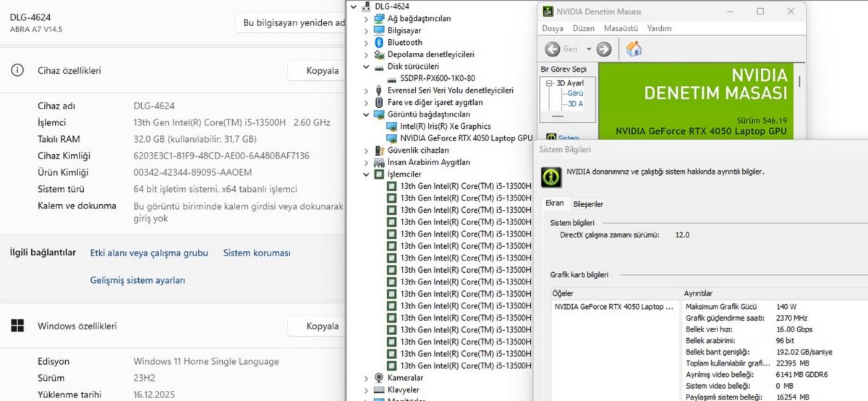Image resolution: width=868 pixels, height=401 pixels.
Task: Click the Ağ bağdaştırıcıları network icon
Action: point(379,19)
